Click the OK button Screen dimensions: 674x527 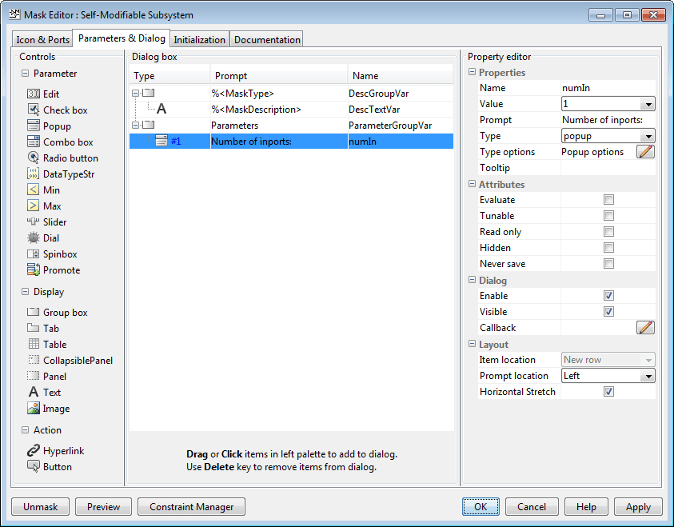tap(481, 506)
